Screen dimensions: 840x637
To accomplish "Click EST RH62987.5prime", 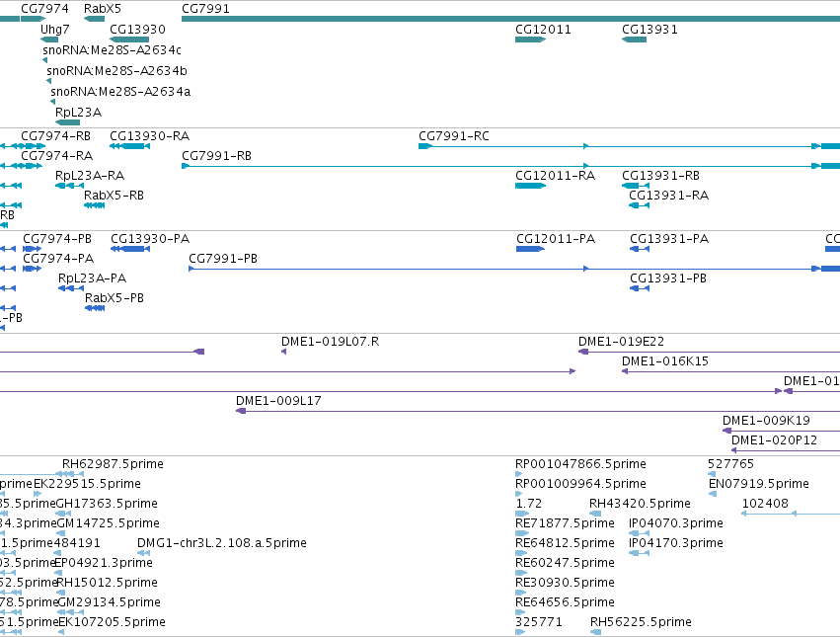I will (113, 464).
